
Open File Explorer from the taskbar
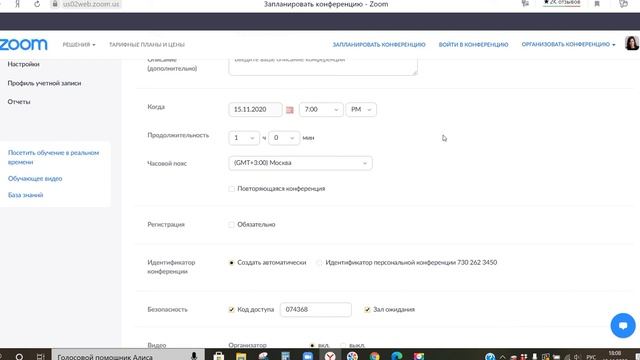point(241,356)
